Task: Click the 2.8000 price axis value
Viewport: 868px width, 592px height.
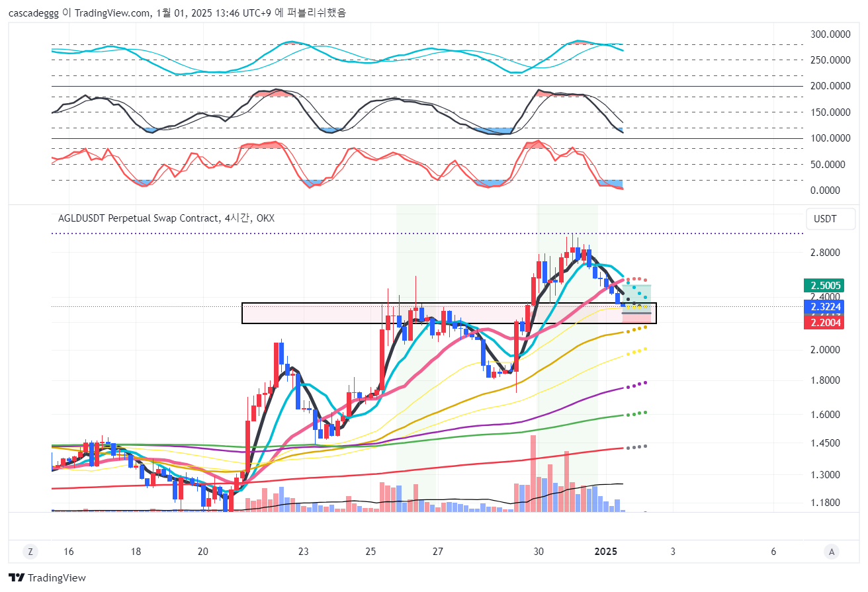Action: [824, 253]
